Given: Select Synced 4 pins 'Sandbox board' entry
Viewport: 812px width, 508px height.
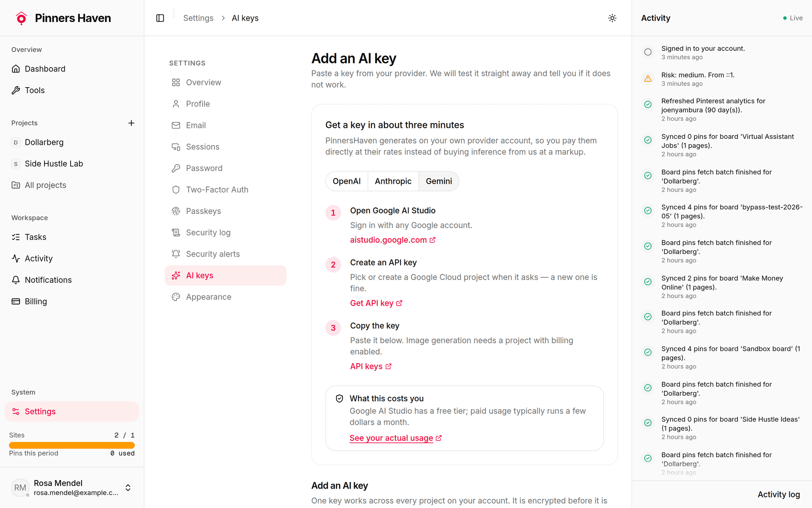Looking at the screenshot, I should click(x=722, y=358).
